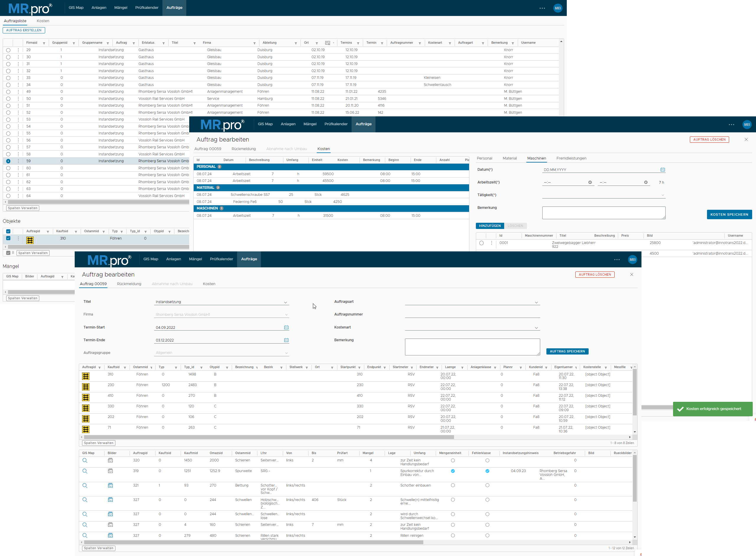
Task: Click the AUFTRAG ERSTELLEN button
Action: [x=24, y=30]
